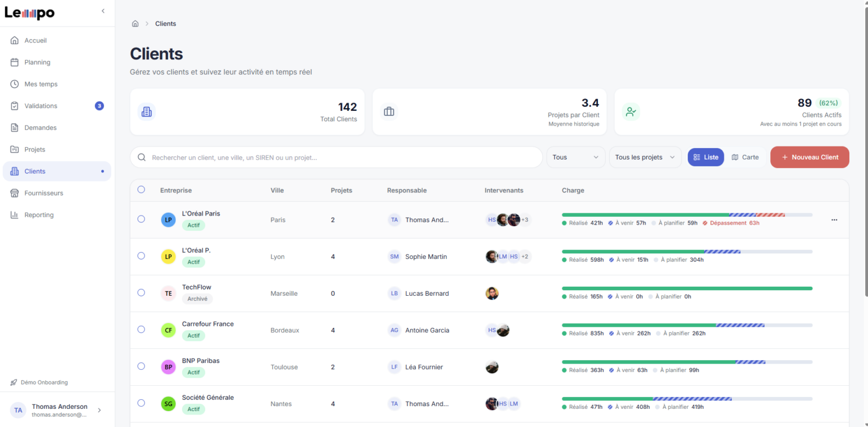Click the Archivé status tag on TechFlow
Image resolution: width=868 pixels, height=427 pixels.
(x=197, y=299)
